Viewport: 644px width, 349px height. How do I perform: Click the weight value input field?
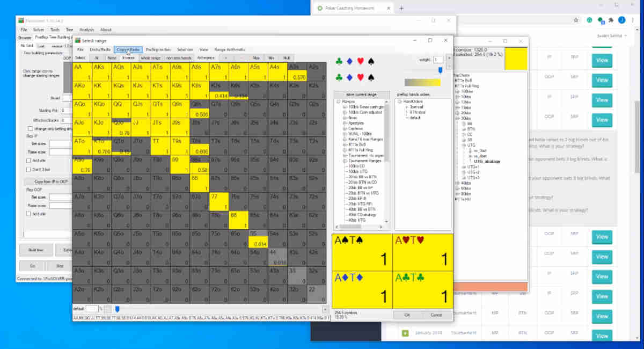[439, 60]
